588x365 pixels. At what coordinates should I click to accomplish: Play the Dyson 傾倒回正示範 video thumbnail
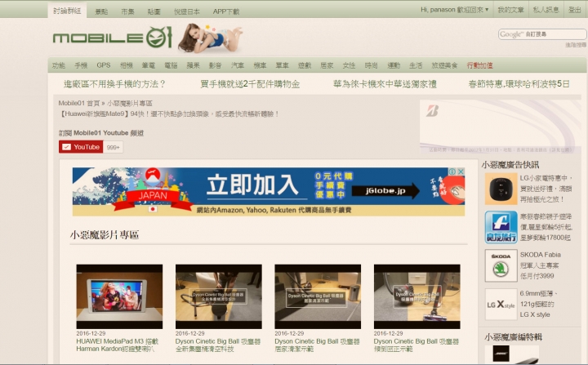tap(417, 296)
